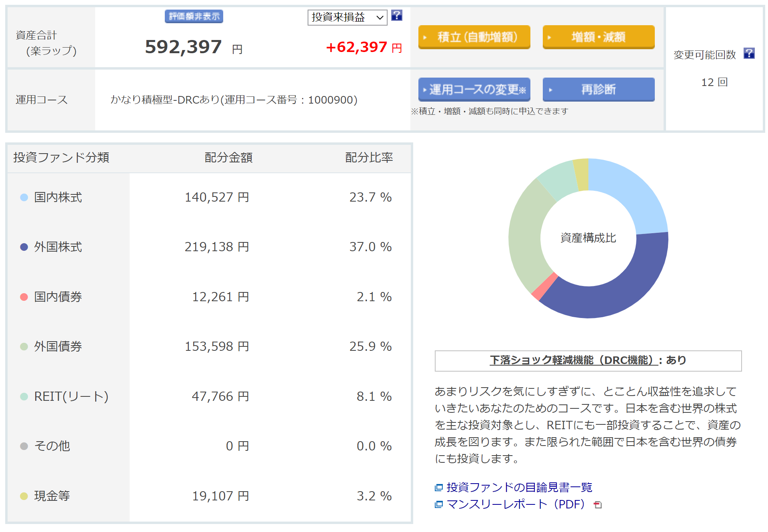The height and width of the screenshot is (532, 768).
Task: Click PDF icon after マンスリーレポート link
Action: click(x=598, y=505)
